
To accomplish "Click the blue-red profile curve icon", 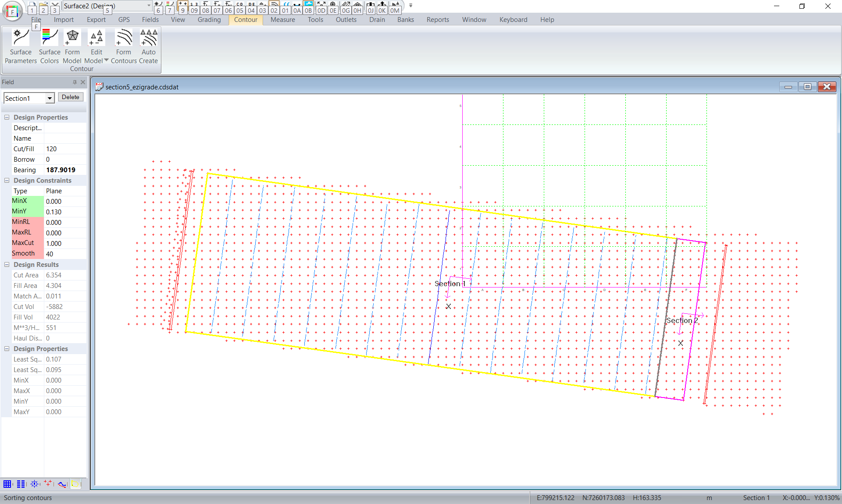I will click(62, 484).
